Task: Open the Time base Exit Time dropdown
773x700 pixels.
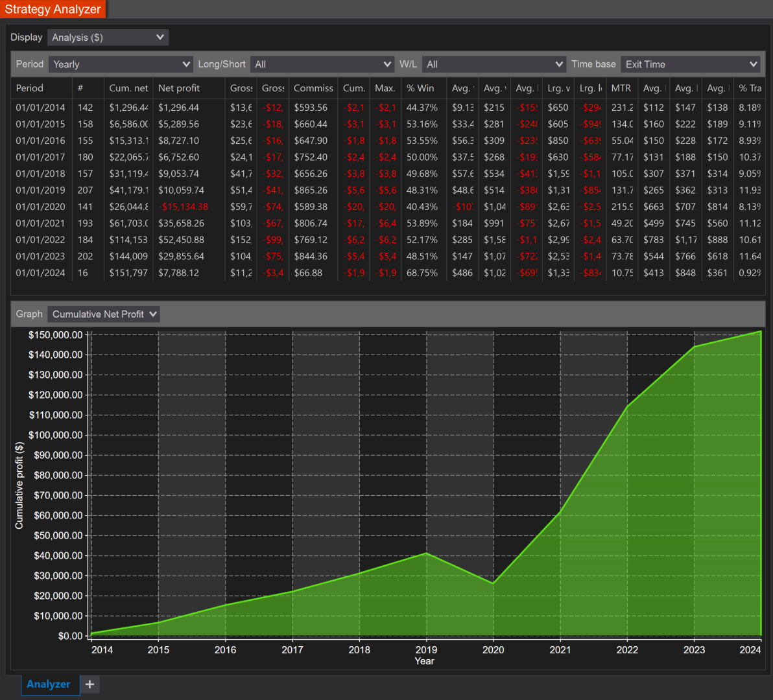Action: (x=690, y=64)
